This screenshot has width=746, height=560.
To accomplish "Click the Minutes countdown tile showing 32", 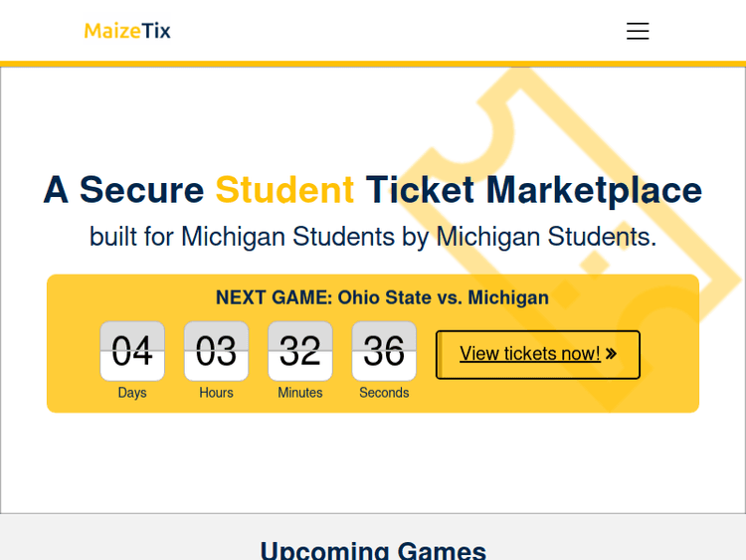I will click(x=300, y=351).
